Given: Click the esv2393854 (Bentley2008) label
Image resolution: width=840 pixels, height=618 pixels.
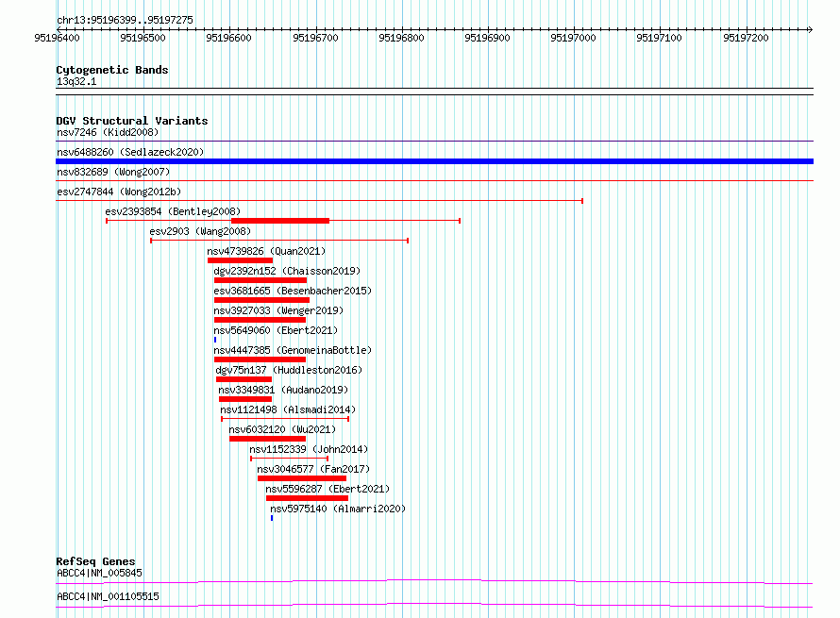Looking at the screenshot, I should 173,211.
